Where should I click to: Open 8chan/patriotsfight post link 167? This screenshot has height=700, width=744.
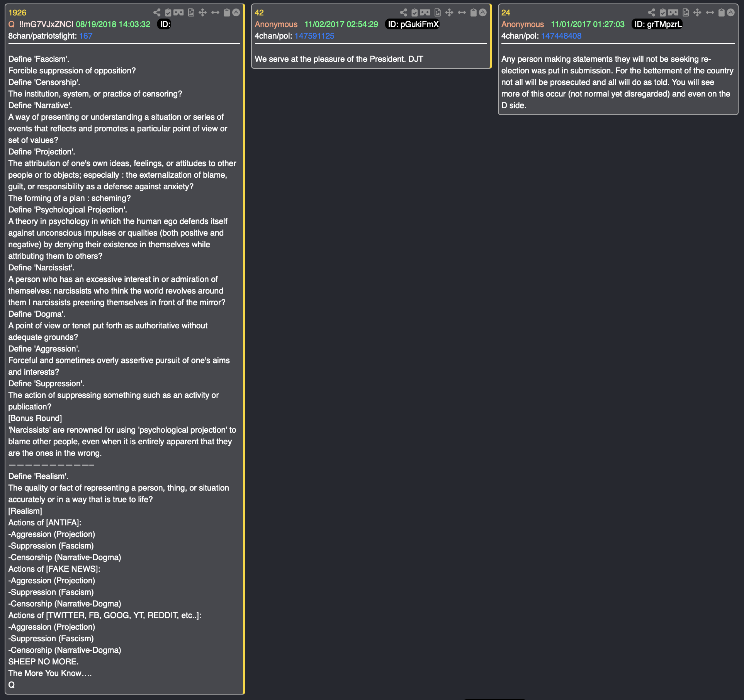pos(86,36)
